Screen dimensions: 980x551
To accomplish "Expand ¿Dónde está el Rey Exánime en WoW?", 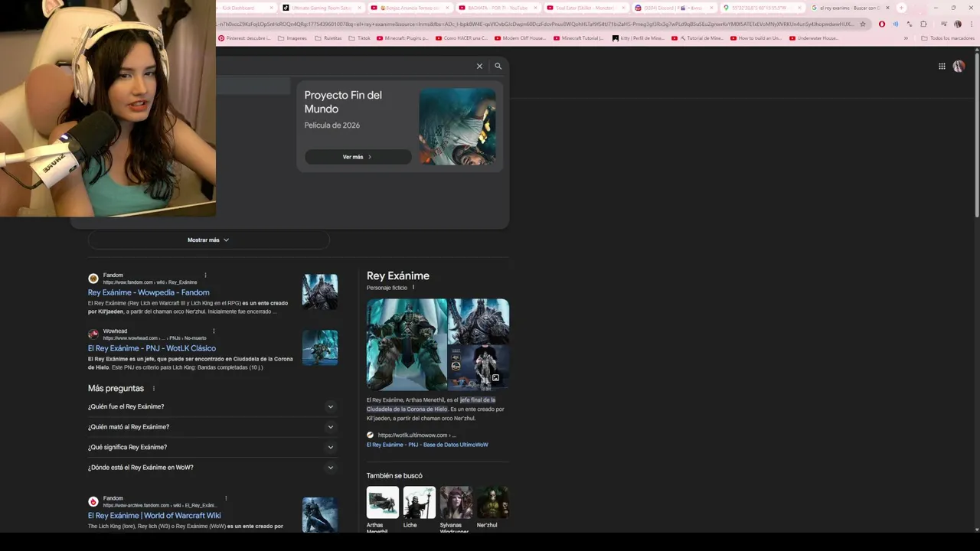I will 213,468.
